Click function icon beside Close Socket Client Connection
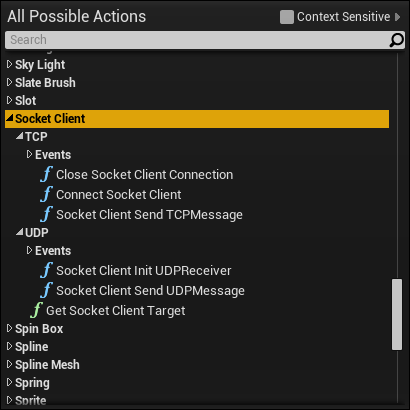Image resolution: width=410 pixels, height=410 pixels. pyautogui.click(x=46, y=174)
